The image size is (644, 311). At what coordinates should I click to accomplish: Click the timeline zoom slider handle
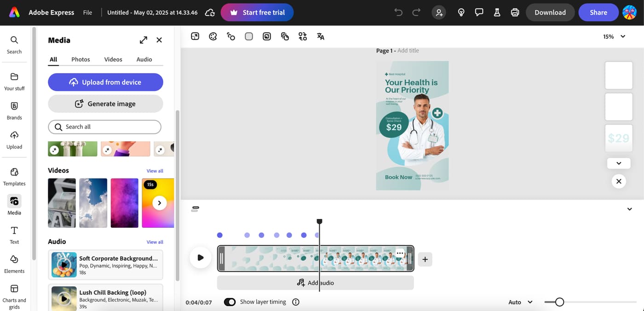pos(559,302)
